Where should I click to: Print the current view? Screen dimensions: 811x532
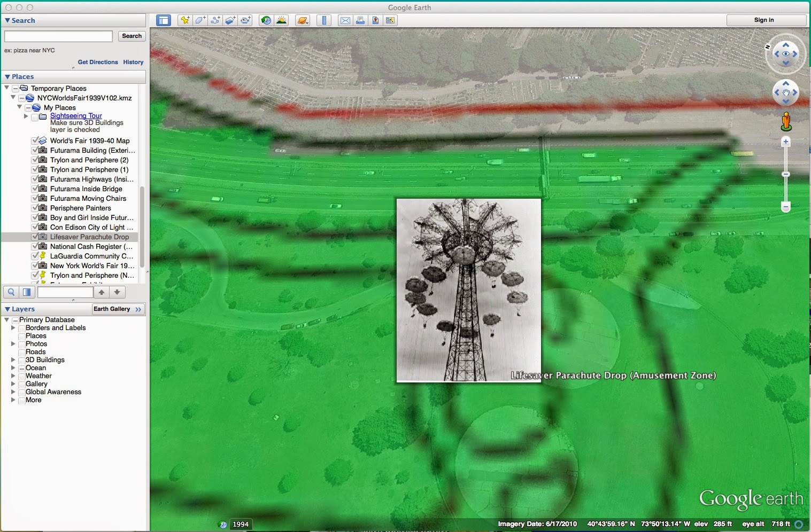click(x=360, y=20)
